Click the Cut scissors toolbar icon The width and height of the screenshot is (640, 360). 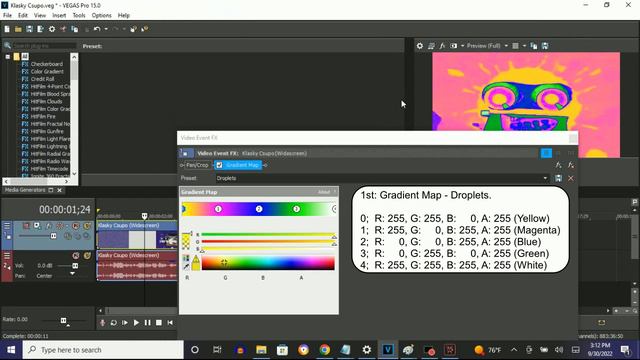pos(63,29)
